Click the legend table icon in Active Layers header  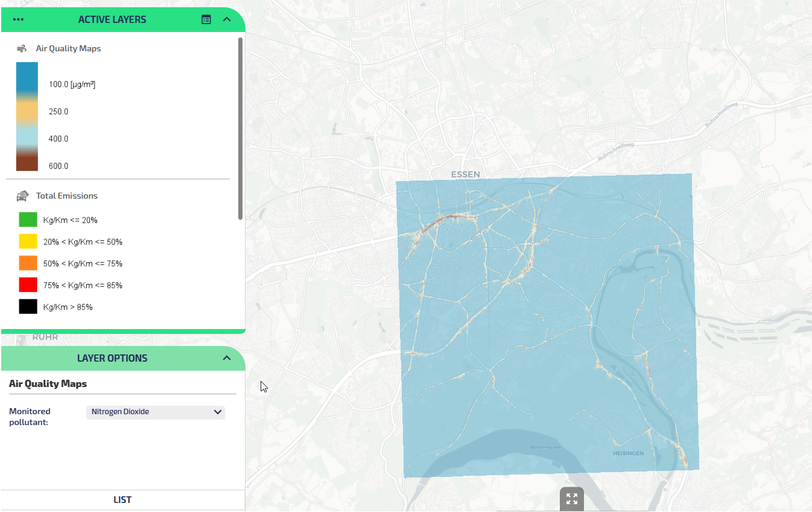pos(206,20)
